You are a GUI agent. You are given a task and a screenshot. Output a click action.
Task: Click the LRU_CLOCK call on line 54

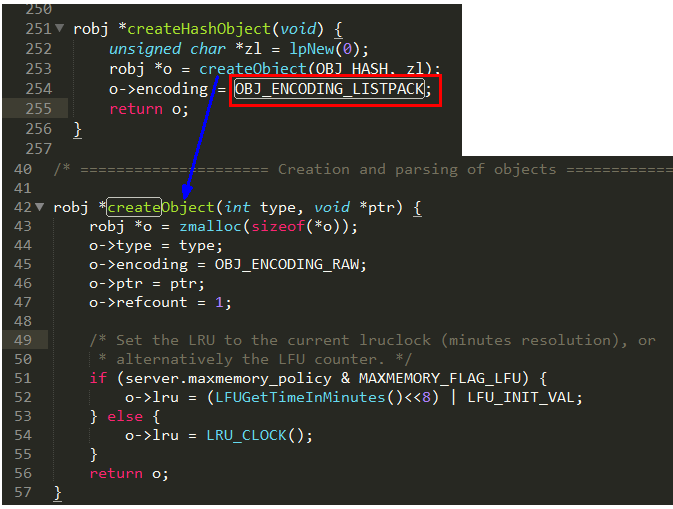click(x=246, y=436)
